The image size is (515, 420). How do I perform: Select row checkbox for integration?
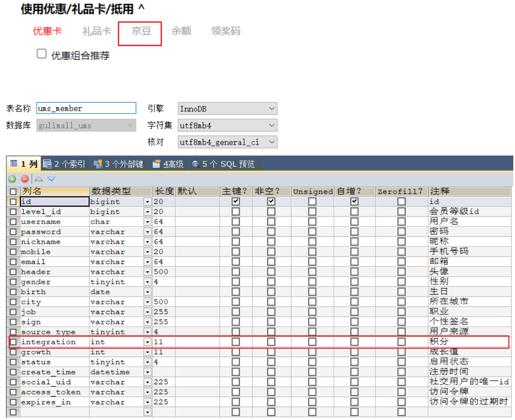pos(13,342)
